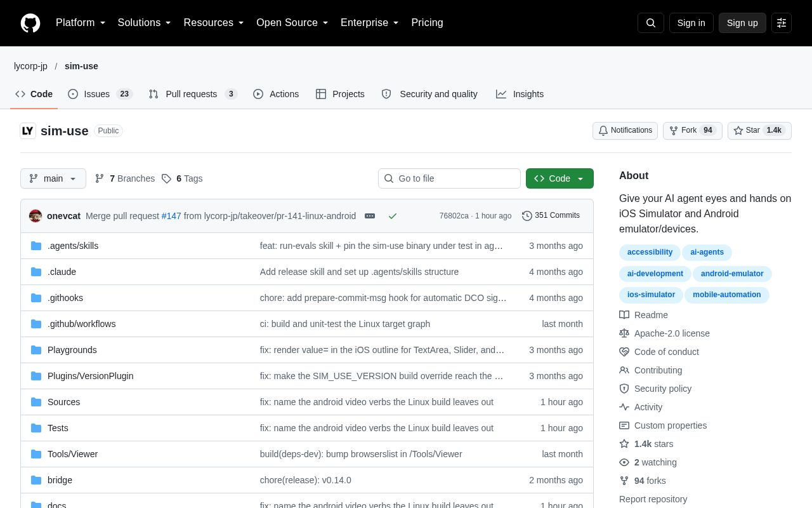Expand the green Code dropdown
The width and height of the screenshot is (812, 508).
tap(560, 178)
